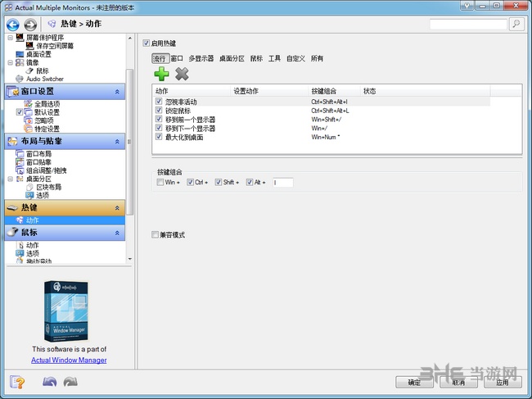
Task: Select 屏幕保护程序 tree item
Action: coord(45,38)
